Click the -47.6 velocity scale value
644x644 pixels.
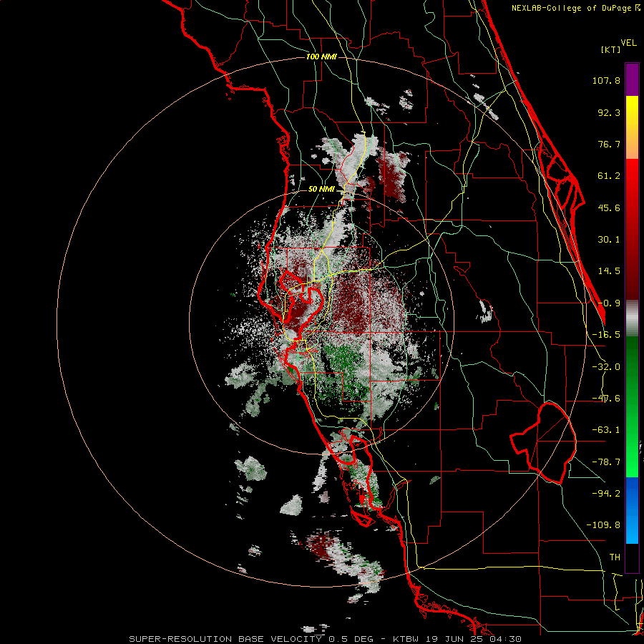coord(606,399)
